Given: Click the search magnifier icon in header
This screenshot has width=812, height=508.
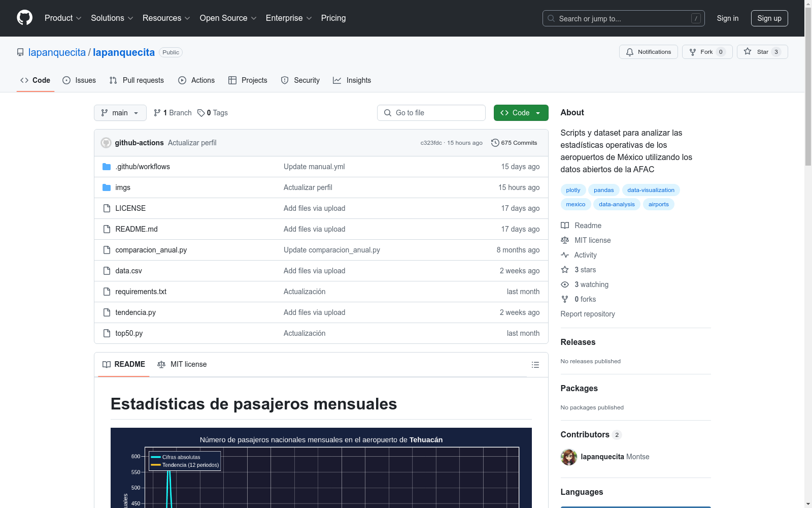Looking at the screenshot, I should click(551, 18).
